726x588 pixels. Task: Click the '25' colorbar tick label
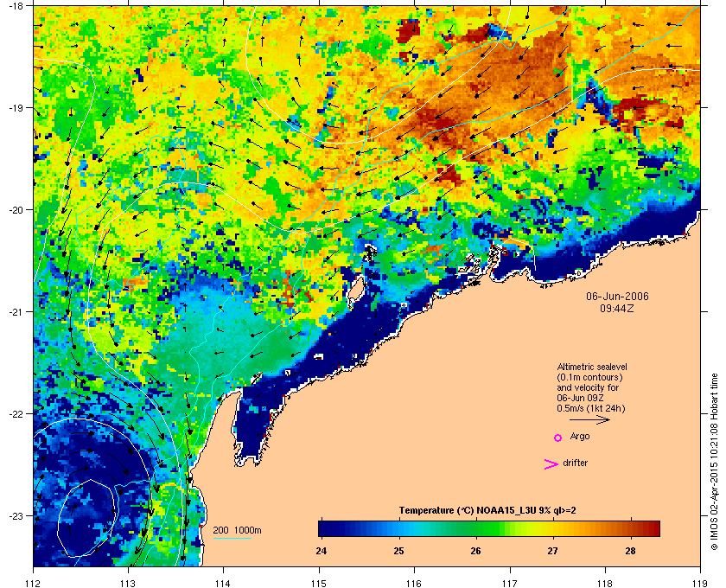point(398,551)
